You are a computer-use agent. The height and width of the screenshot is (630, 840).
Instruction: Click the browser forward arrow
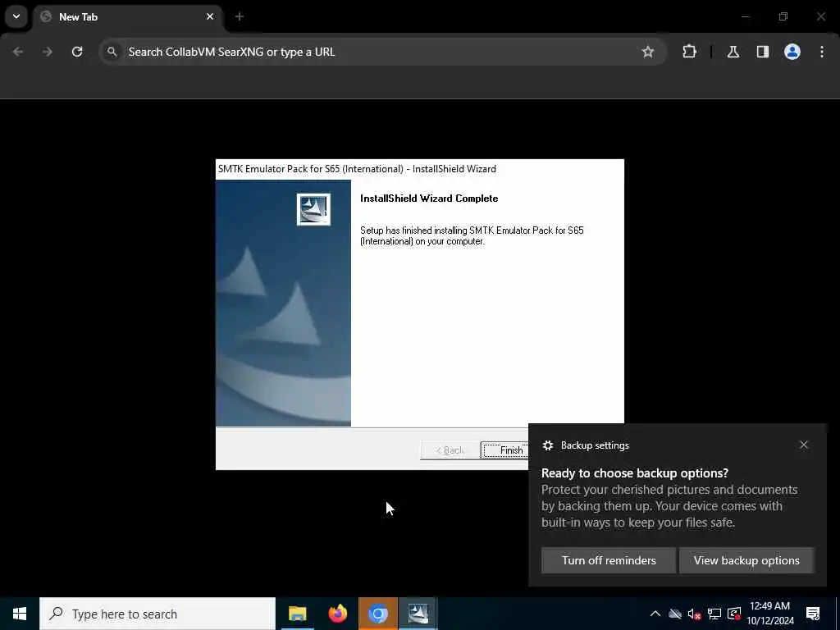48,52
